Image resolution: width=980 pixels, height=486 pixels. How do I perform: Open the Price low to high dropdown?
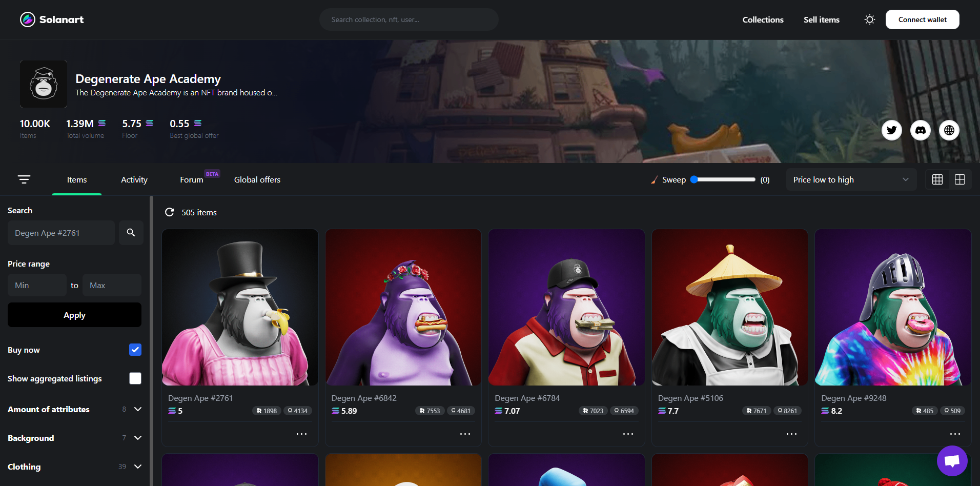point(850,179)
